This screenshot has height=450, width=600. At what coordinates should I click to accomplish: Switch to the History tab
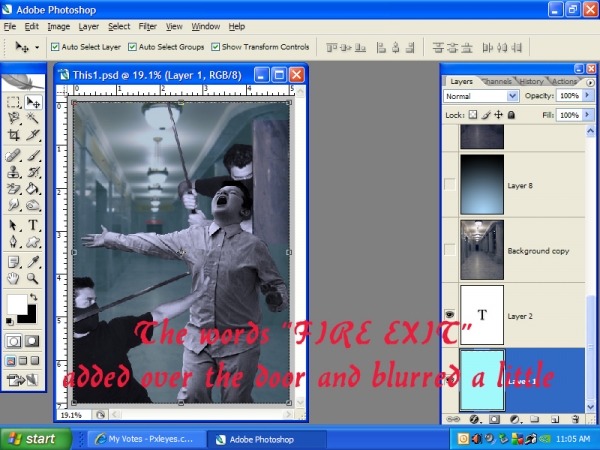pos(531,82)
